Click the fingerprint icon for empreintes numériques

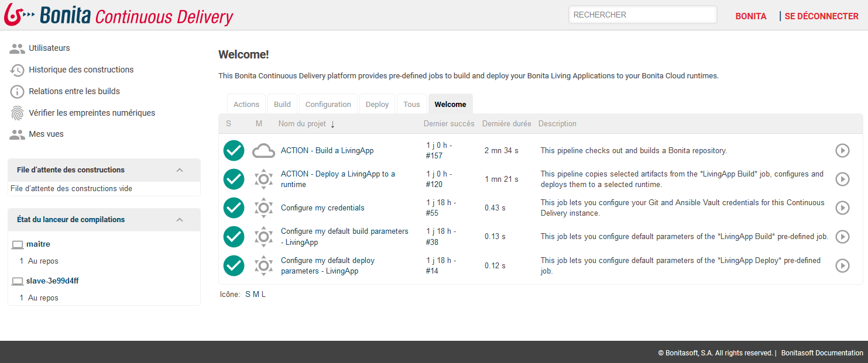coord(18,113)
